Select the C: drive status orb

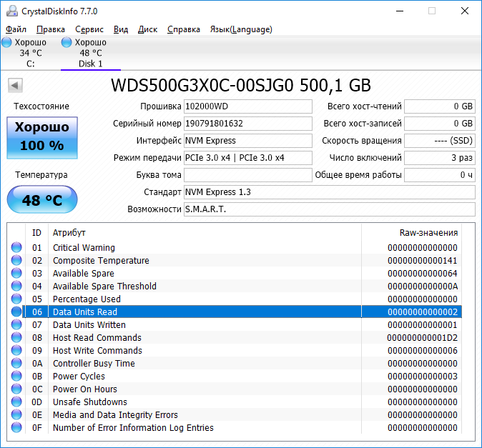(7, 43)
